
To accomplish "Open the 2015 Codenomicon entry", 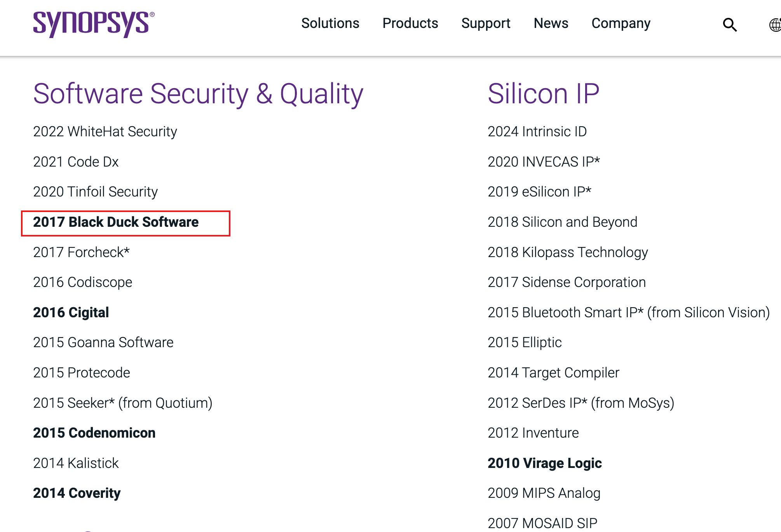I will point(94,433).
